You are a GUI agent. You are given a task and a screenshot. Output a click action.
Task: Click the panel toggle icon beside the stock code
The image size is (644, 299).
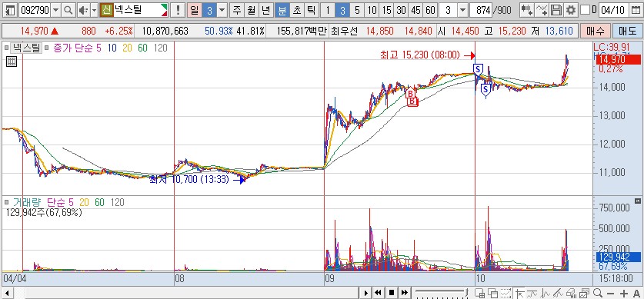[11, 10]
